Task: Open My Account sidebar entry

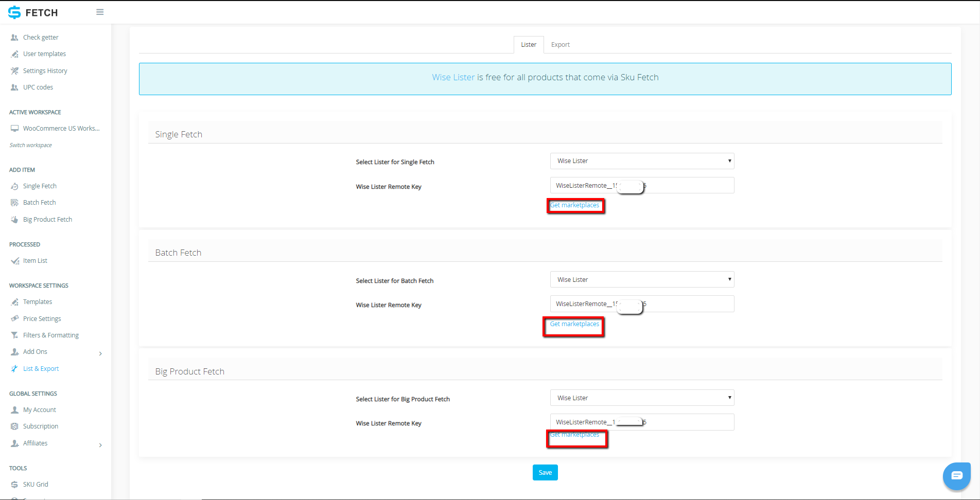Action: [x=40, y=410]
